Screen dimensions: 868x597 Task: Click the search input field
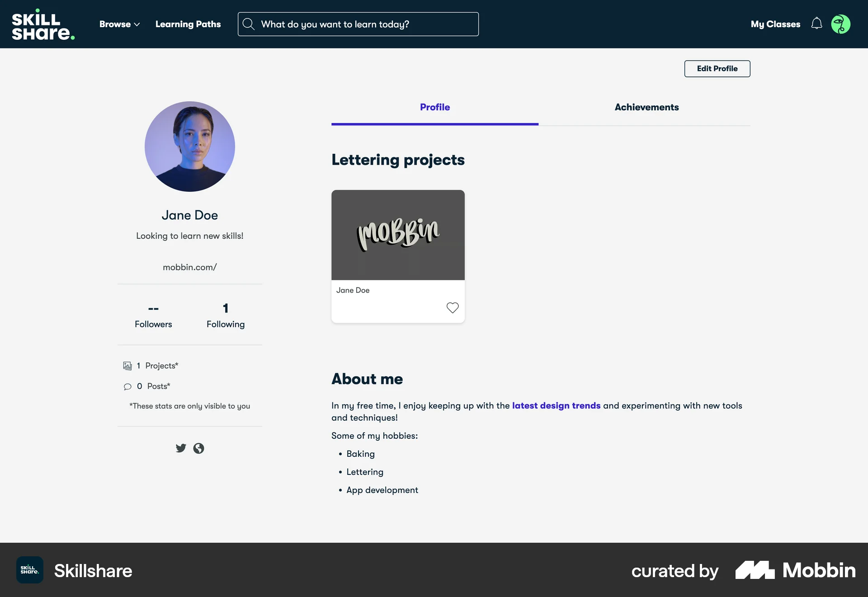click(x=357, y=24)
